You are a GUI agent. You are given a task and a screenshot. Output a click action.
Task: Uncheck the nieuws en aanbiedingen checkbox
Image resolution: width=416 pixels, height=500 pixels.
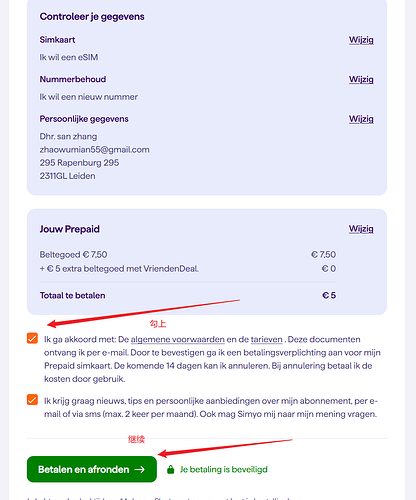(x=32, y=399)
